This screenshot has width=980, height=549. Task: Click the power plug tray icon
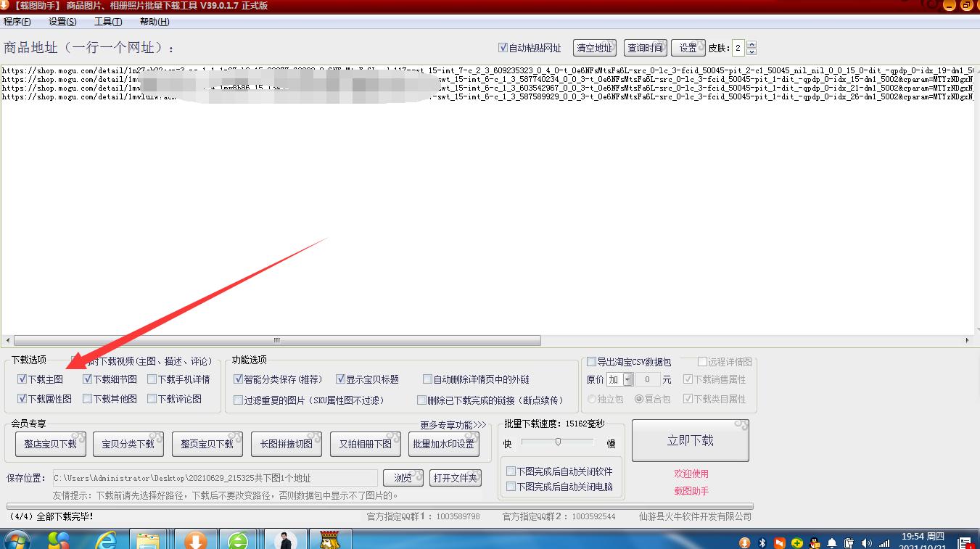[849, 542]
